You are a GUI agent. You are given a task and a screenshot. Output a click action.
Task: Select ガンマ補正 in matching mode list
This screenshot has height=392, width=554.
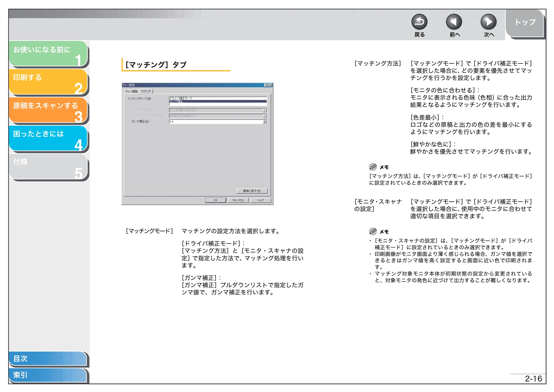(218, 101)
